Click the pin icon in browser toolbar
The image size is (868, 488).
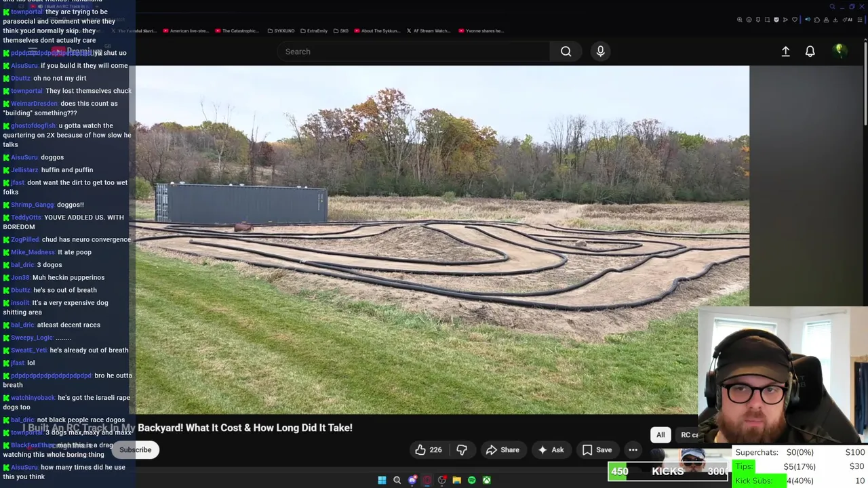tap(758, 20)
